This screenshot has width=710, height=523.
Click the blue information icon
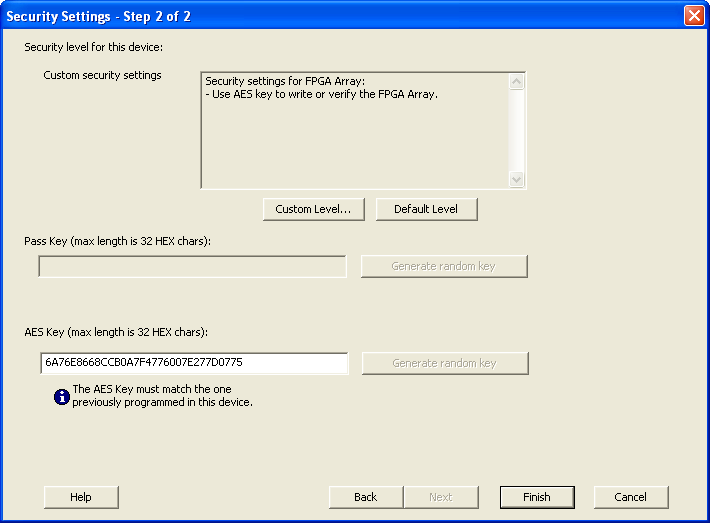point(61,397)
